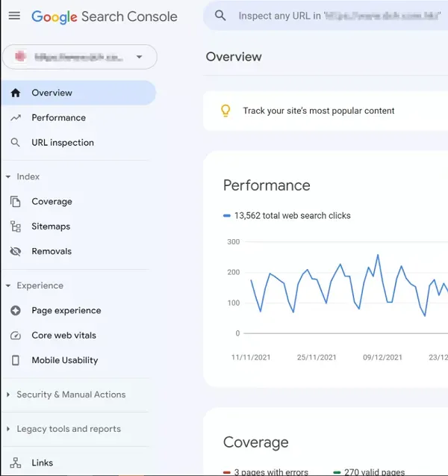Click the Performance card heading
Screen dimensions: 448x476
[267, 185]
